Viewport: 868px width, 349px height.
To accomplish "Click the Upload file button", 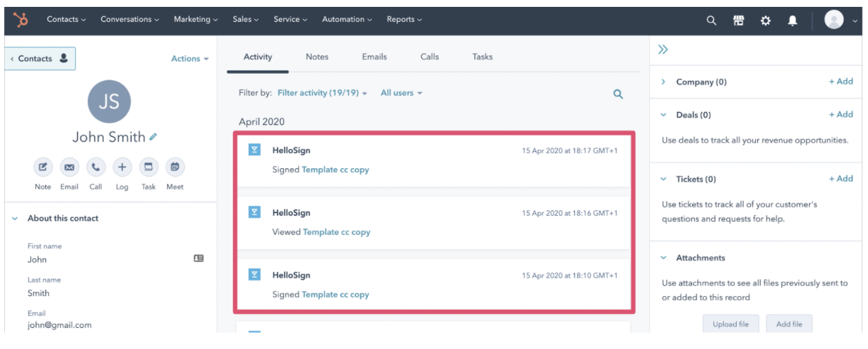I will pos(730,324).
